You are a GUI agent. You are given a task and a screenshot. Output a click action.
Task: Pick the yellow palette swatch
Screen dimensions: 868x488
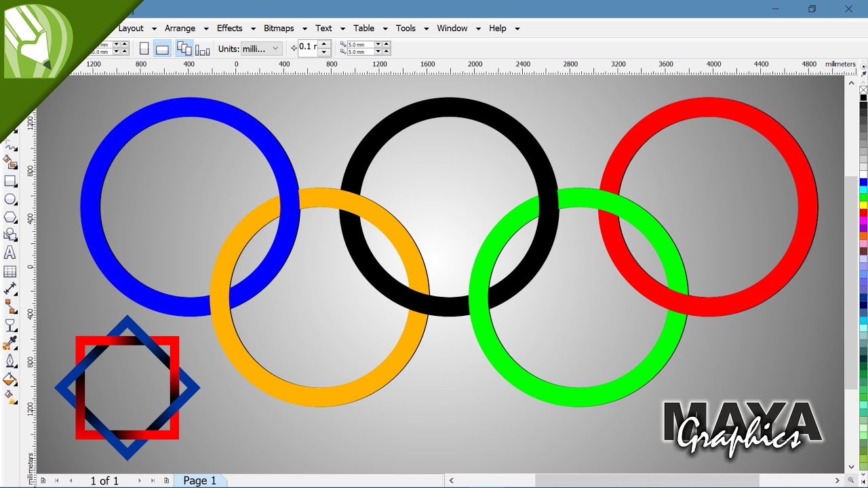863,205
